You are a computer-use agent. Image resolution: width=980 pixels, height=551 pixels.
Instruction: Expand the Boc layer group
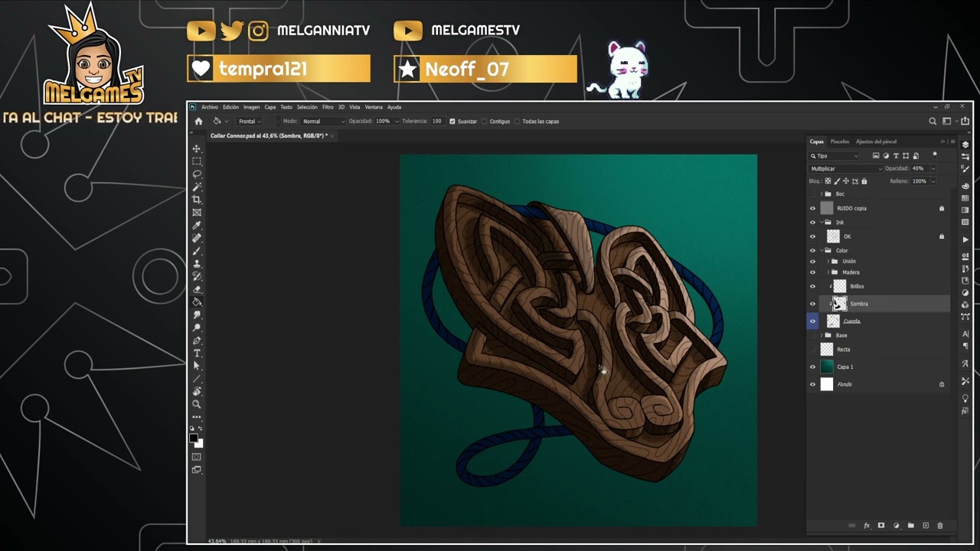(822, 194)
